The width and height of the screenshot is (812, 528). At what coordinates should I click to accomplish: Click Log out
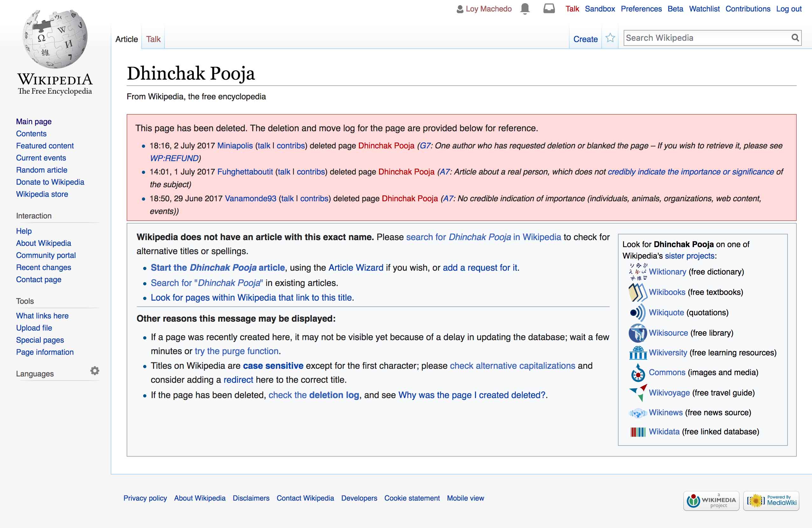(x=789, y=9)
